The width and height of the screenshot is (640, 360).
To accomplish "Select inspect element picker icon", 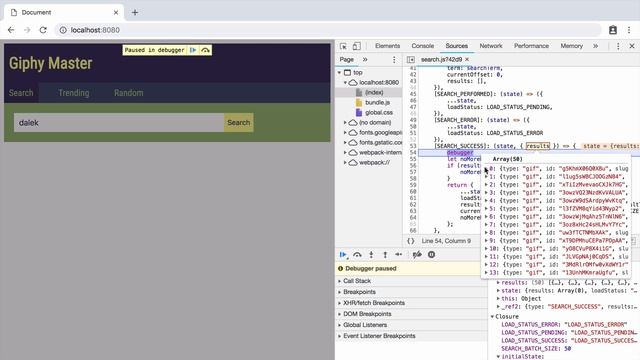I will pyautogui.click(x=343, y=46).
